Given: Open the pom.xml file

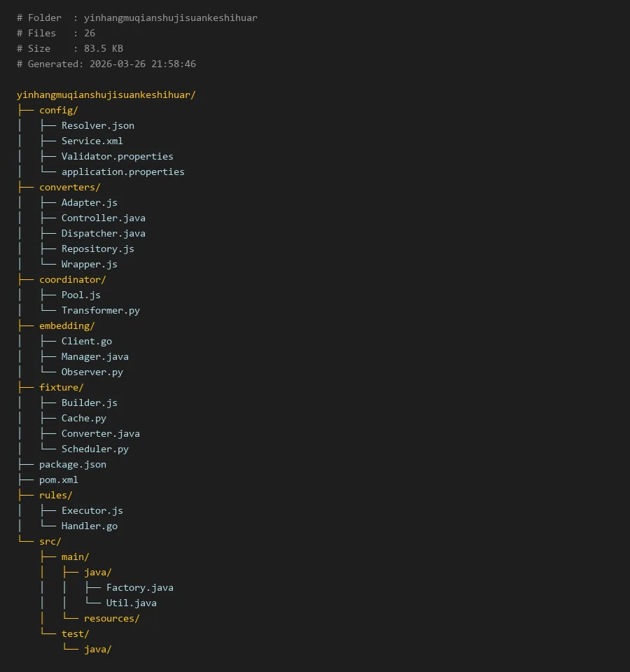Looking at the screenshot, I should point(58,479).
